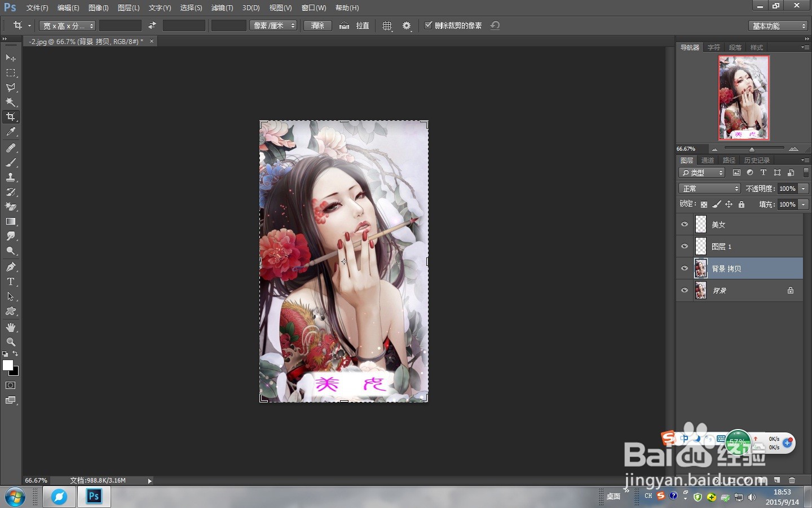
Task: Adjust the navigator zoom slider
Action: (x=752, y=149)
